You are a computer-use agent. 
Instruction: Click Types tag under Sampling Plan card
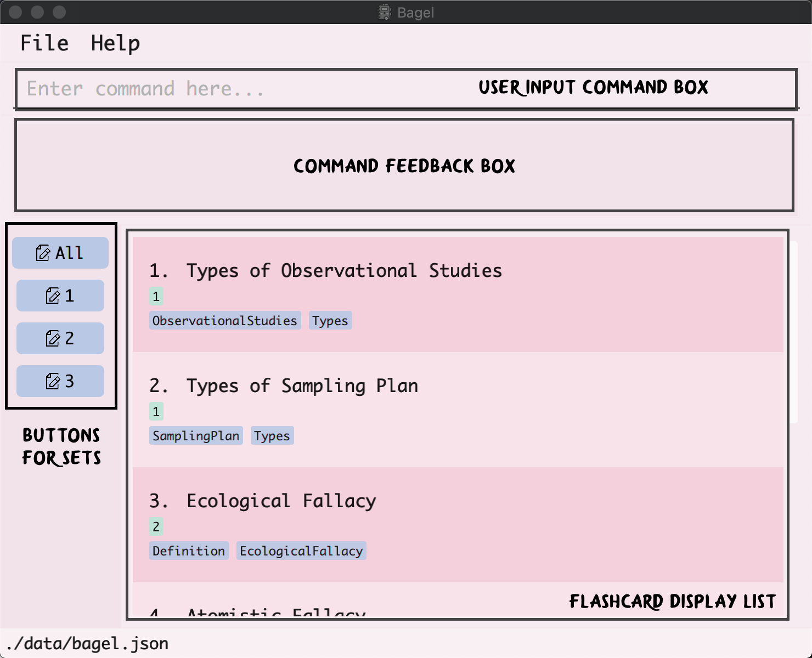pyautogui.click(x=272, y=436)
